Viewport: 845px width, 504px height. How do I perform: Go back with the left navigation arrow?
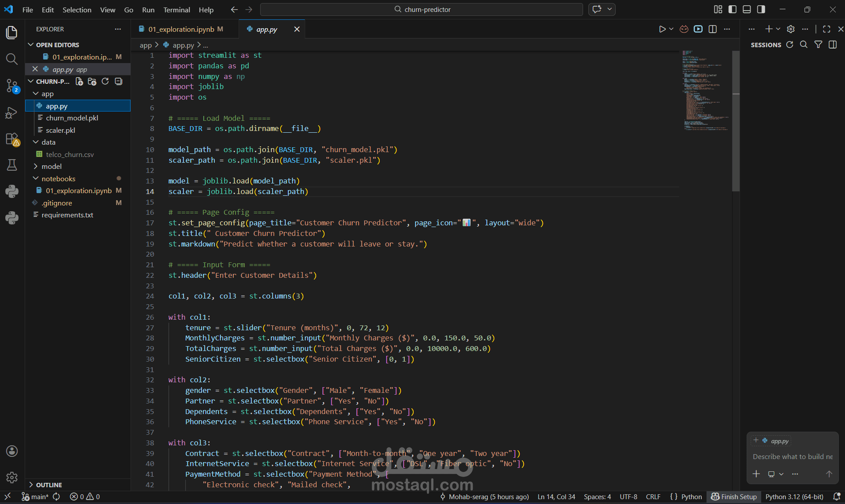tap(234, 10)
